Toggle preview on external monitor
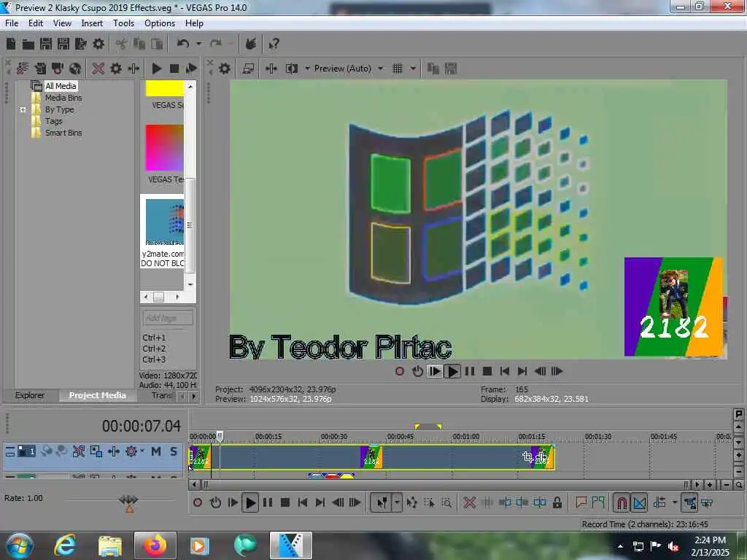This screenshot has width=747, height=560. (x=248, y=69)
